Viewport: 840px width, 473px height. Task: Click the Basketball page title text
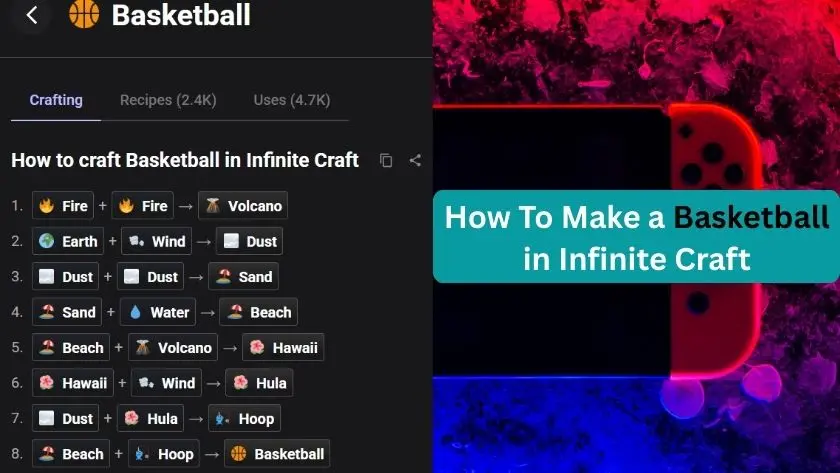(x=181, y=15)
